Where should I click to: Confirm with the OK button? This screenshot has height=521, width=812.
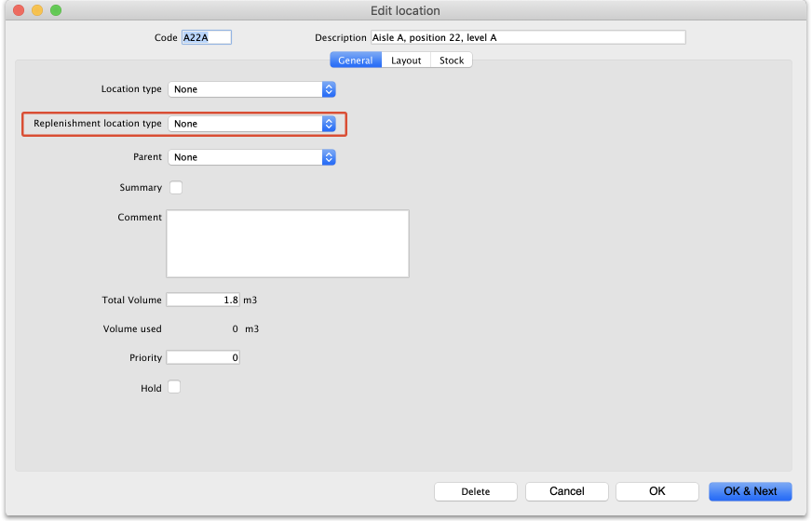656,491
